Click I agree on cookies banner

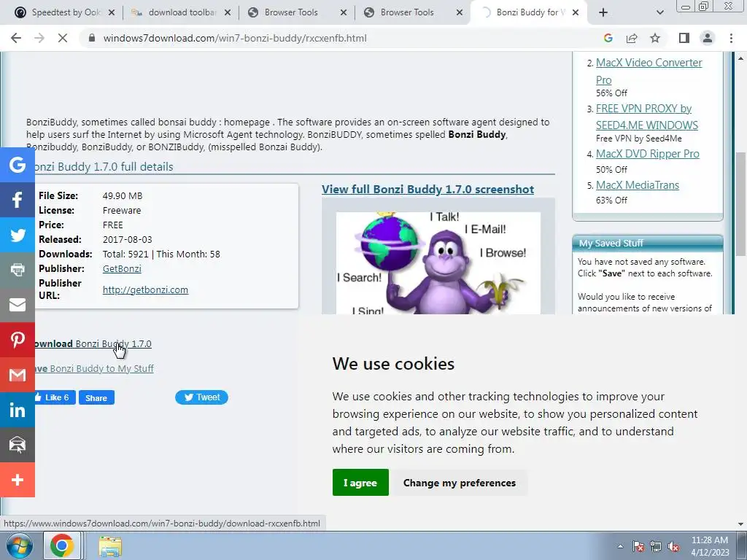[360, 483]
